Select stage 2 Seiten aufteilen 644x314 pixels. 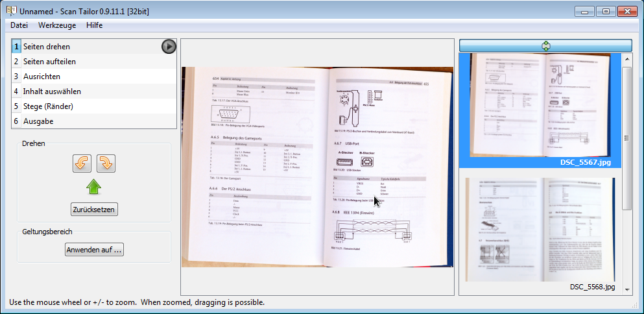click(94, 62)
